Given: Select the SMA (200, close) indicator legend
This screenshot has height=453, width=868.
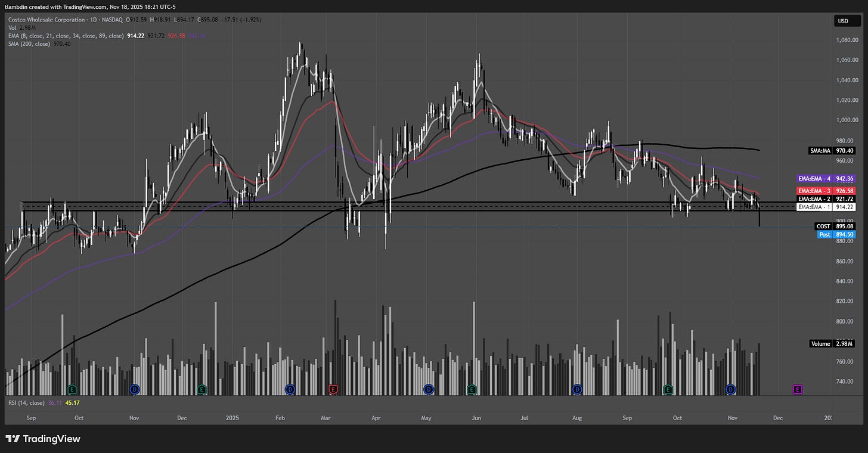Looking at the screenshot, I should pos(29,44).
